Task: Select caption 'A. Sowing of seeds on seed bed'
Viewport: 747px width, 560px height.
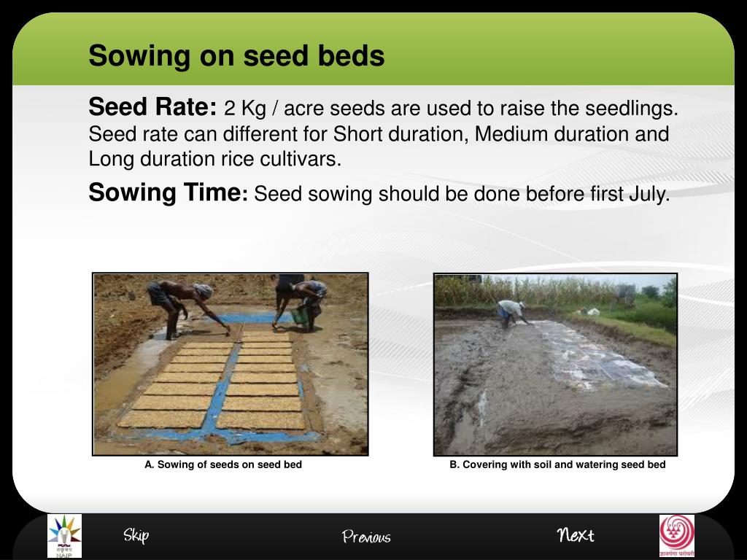Action: (x=223, y=464)
